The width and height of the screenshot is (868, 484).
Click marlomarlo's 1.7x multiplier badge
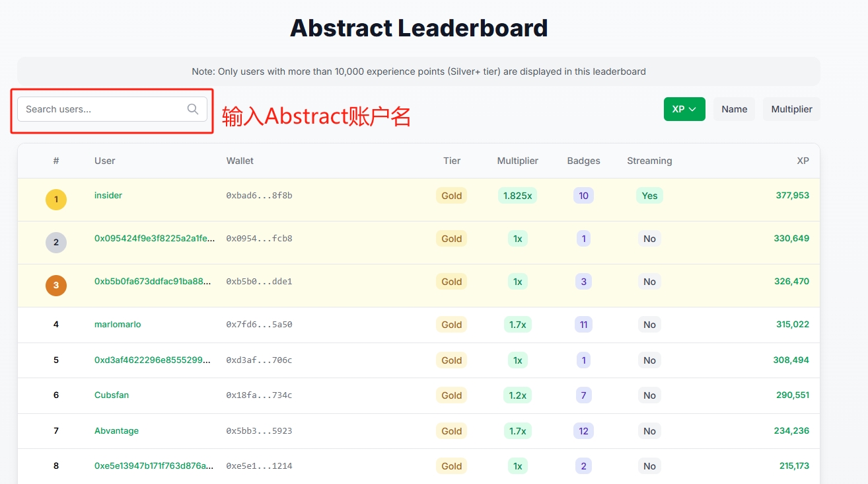coord(517,325)
